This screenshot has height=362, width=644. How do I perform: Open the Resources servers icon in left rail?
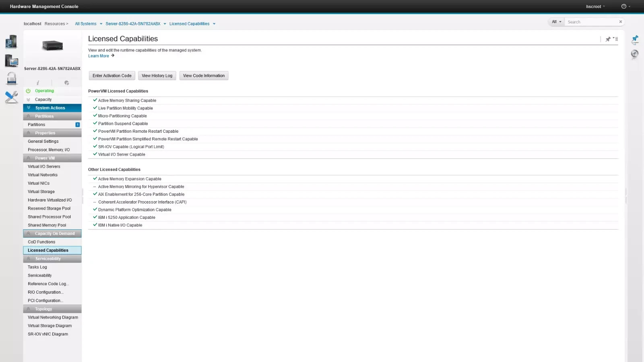11,41
